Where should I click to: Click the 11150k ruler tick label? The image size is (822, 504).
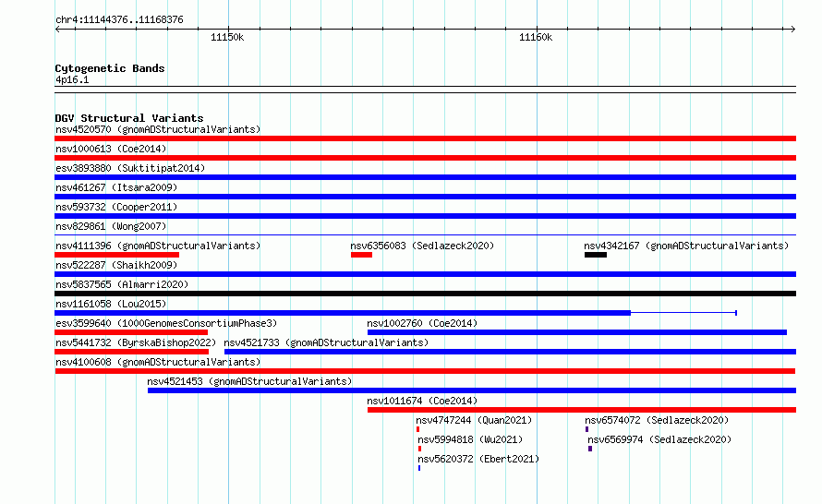click(x=227, y=37)
